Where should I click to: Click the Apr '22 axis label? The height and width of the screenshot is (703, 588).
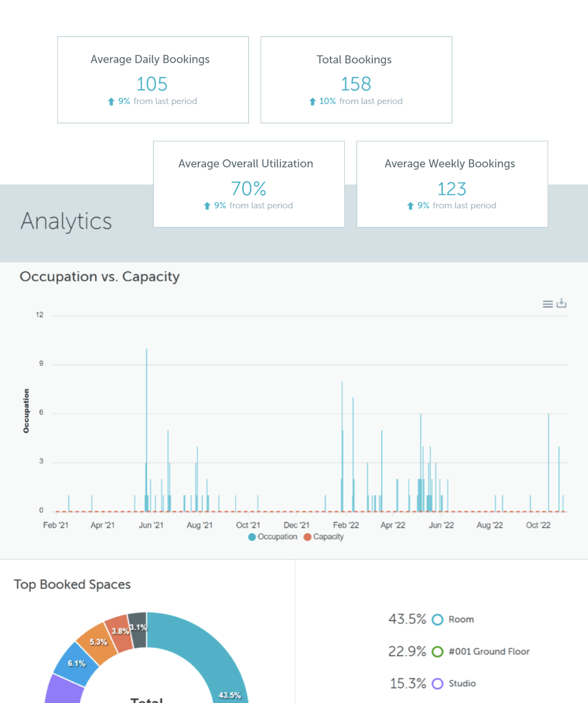pyautogui.click(x=393, y=525)
